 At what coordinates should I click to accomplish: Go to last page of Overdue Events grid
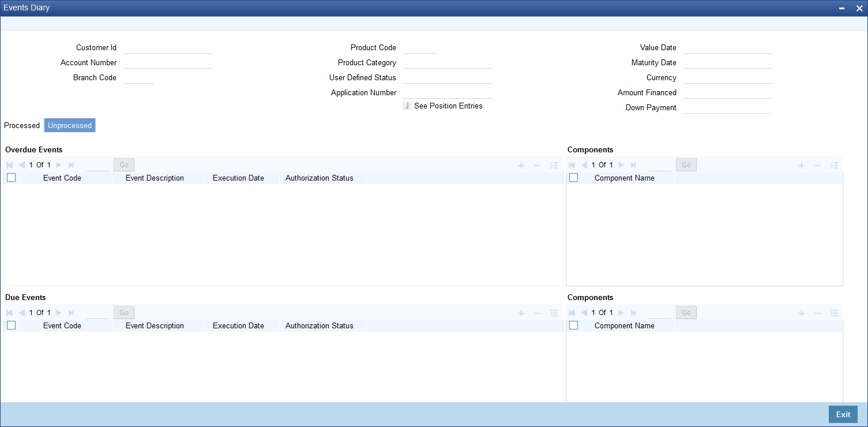pyautogui.click(x=71, y=165)
